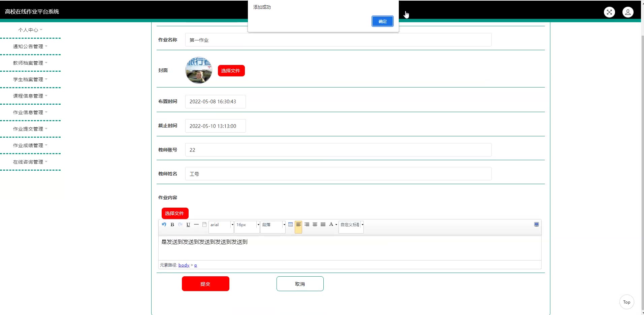Click the fullscreen toggle icon in header
The height and width of the screenshot is (315, 644).
(x=609, y=12)
